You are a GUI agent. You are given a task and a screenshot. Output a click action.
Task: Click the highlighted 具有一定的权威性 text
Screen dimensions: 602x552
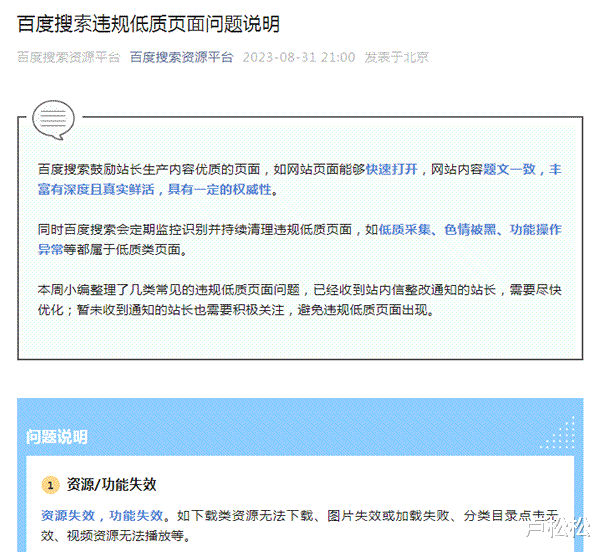point(220,189)
